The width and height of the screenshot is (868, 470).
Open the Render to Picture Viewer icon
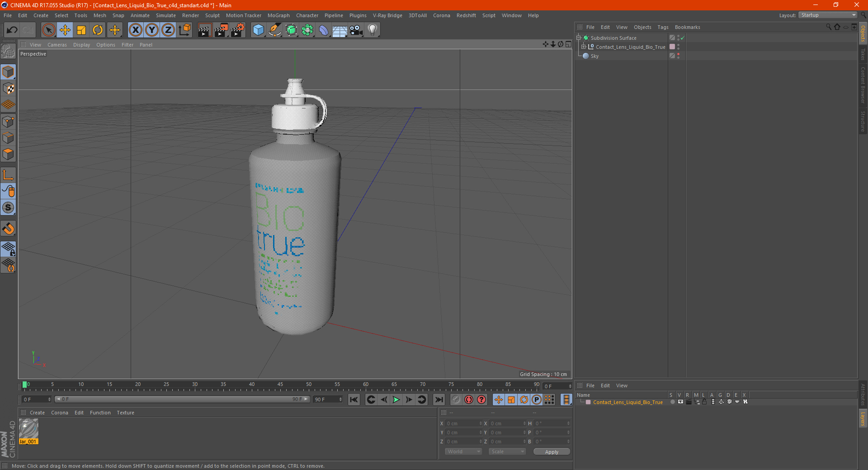click(221, 30)
